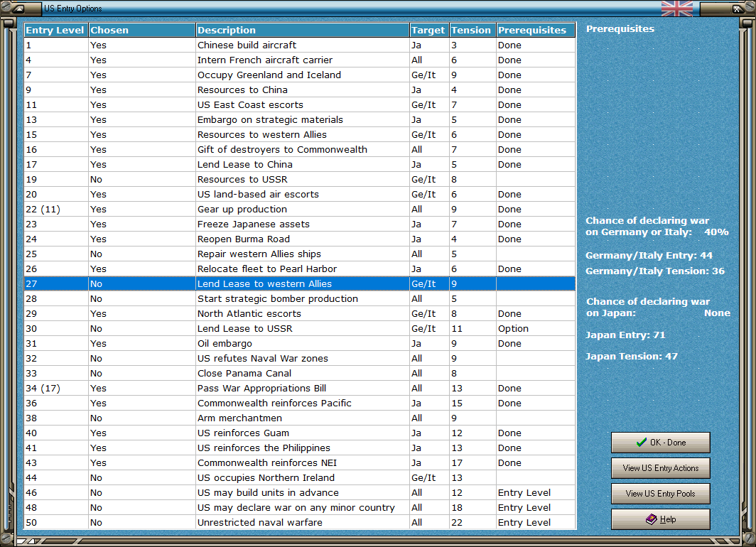
Task: Select Lend Lease to USSR
Action: [x=299, y=329]
